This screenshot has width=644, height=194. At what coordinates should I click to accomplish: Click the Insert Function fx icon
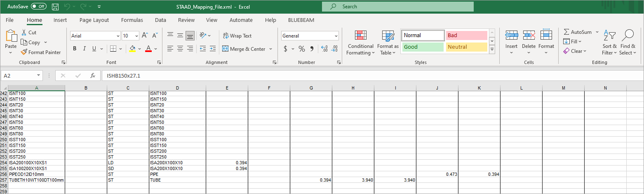pyautogui.click(x=93, y=76)
